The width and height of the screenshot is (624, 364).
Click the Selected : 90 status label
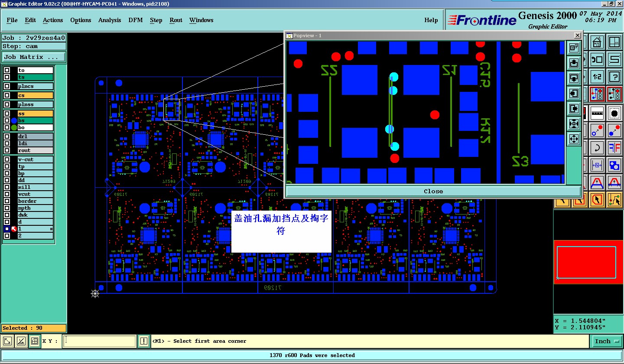tap(34, 328)
